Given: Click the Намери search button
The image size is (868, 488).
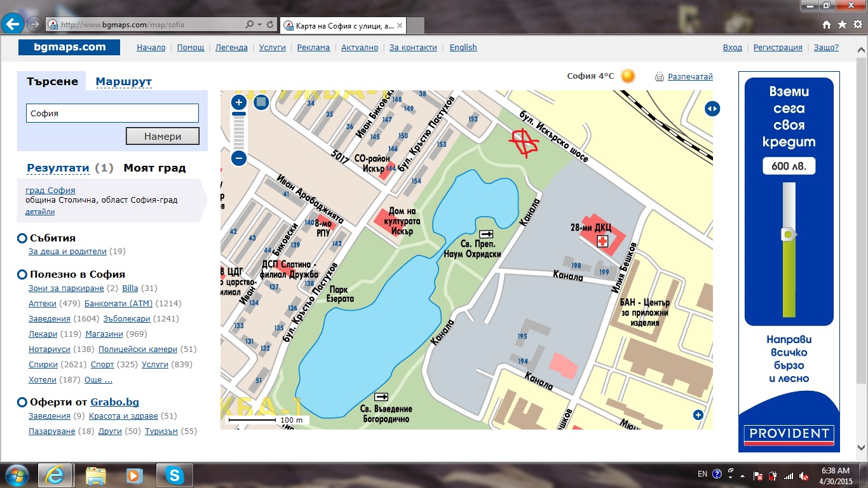Looking at the screenshot, I should 163,136.
